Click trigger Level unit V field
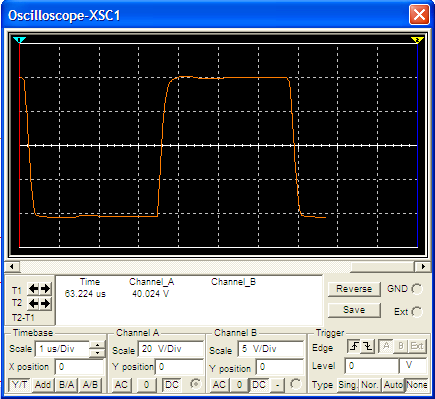This screenshot has height=399, width=435. [413, 366]
